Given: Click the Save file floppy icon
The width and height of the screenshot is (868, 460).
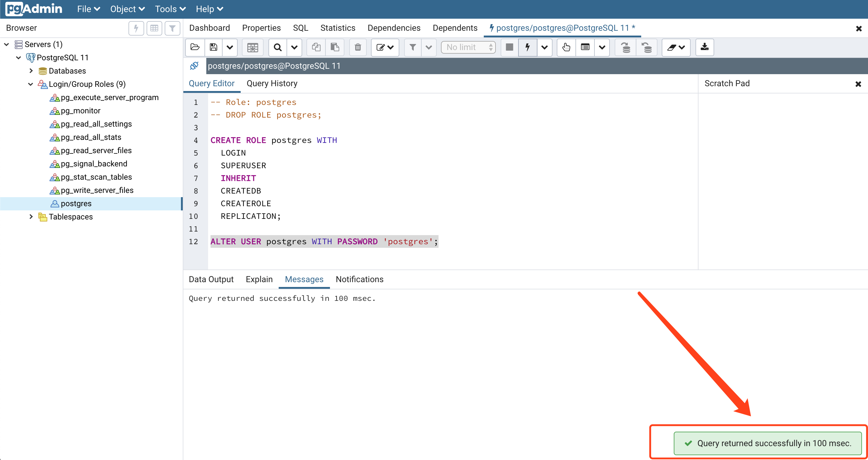Looking at the screenshot, I should (x=213, y=47).
